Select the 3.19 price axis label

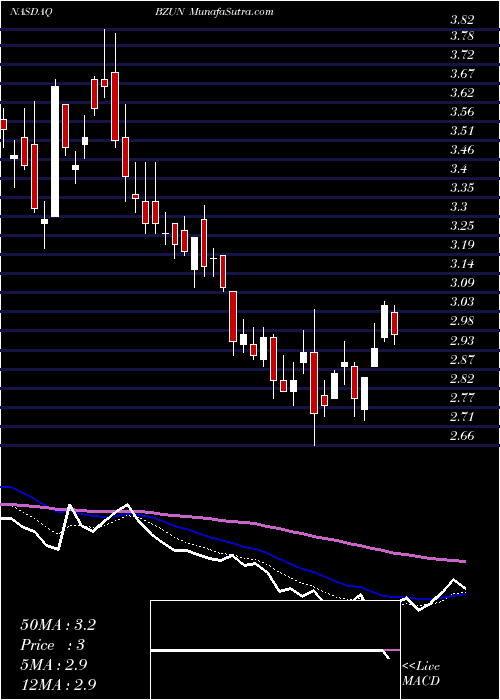462,245
